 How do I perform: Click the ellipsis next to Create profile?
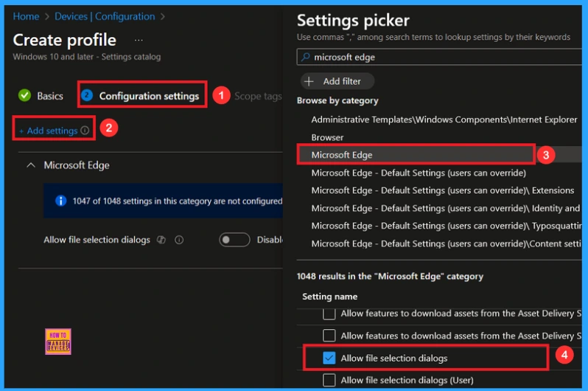coord(139,40)
